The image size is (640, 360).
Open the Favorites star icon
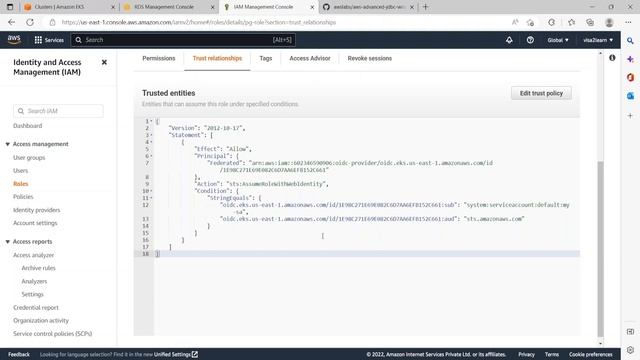[x=571, y=22]
